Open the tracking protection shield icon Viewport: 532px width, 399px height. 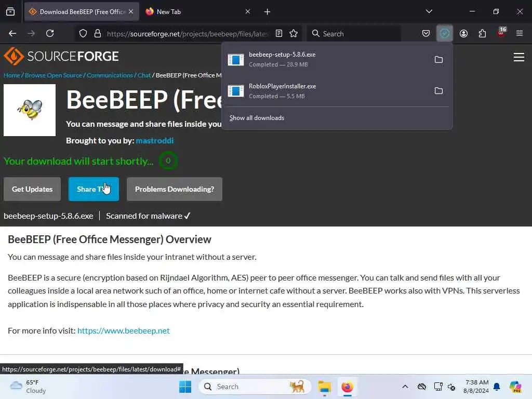83,34
